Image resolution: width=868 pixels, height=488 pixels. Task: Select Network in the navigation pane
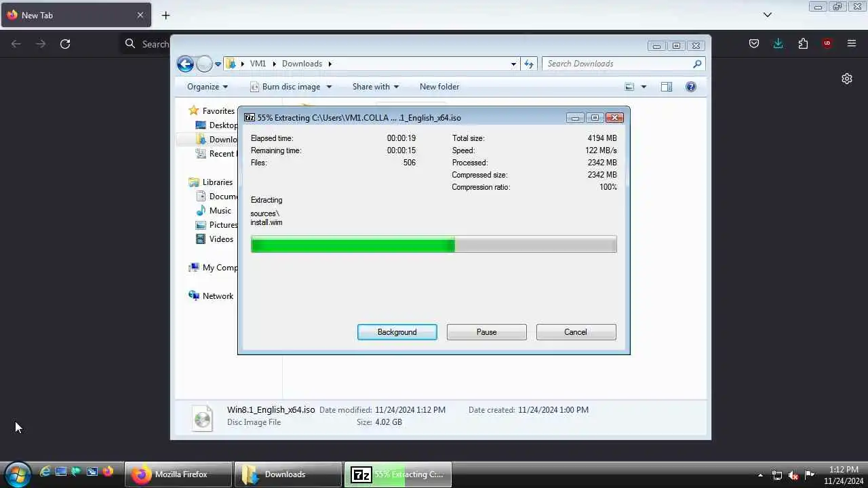click(211, 296)
